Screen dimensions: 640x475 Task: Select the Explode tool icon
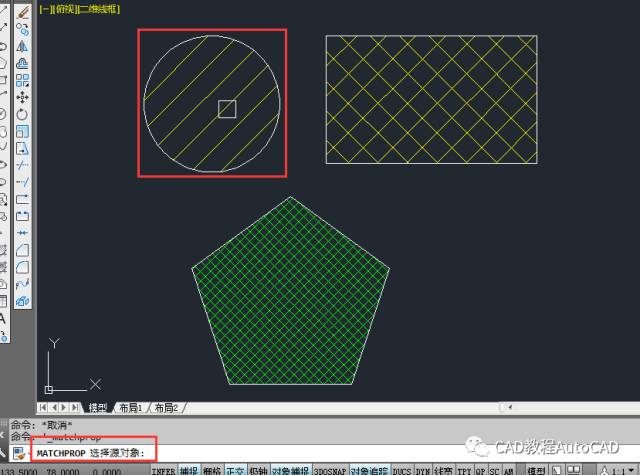pyautogui.click(x=22, y=301)
